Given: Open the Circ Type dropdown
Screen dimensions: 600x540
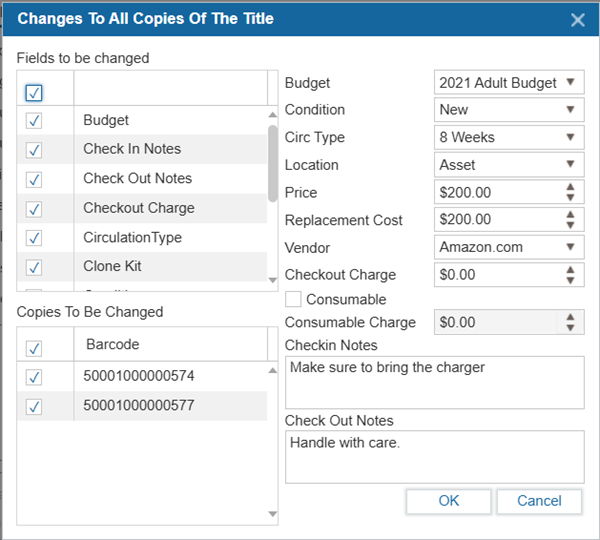Looking at the screenshot, I should click(510, 137).
